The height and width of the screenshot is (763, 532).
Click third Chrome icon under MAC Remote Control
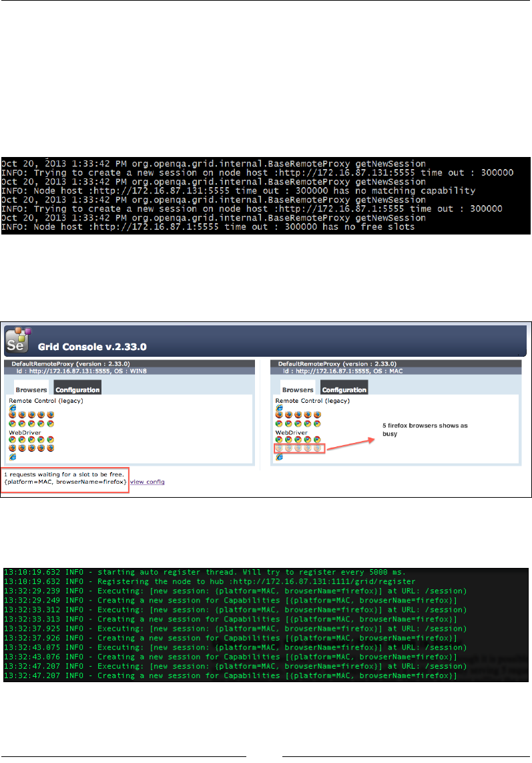pos(298,424)
